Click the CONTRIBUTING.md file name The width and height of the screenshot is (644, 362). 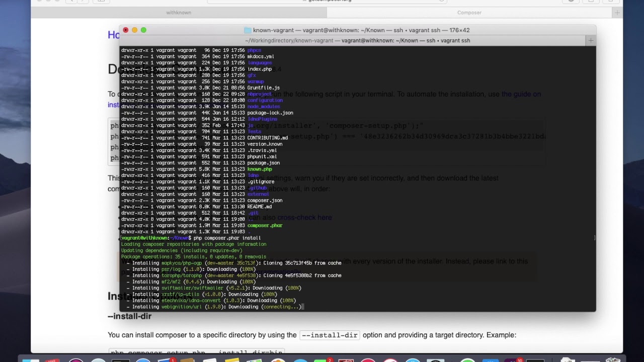coord(268,138)
